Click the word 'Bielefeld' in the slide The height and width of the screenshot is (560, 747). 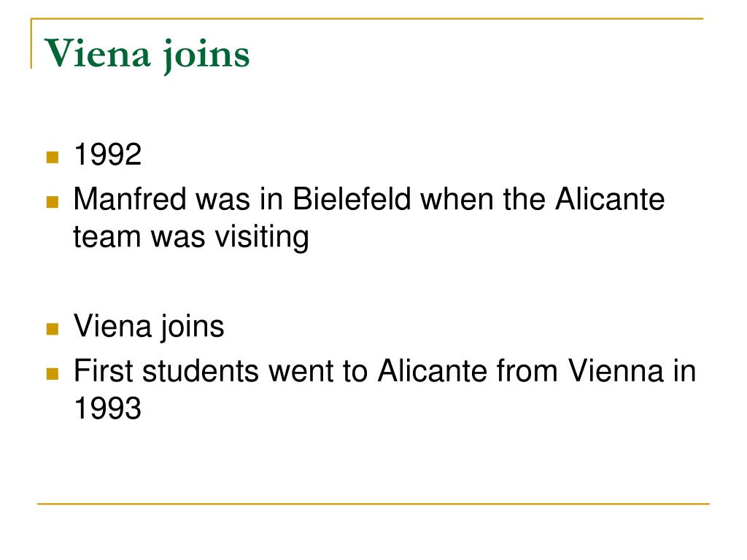pos(352,198)
